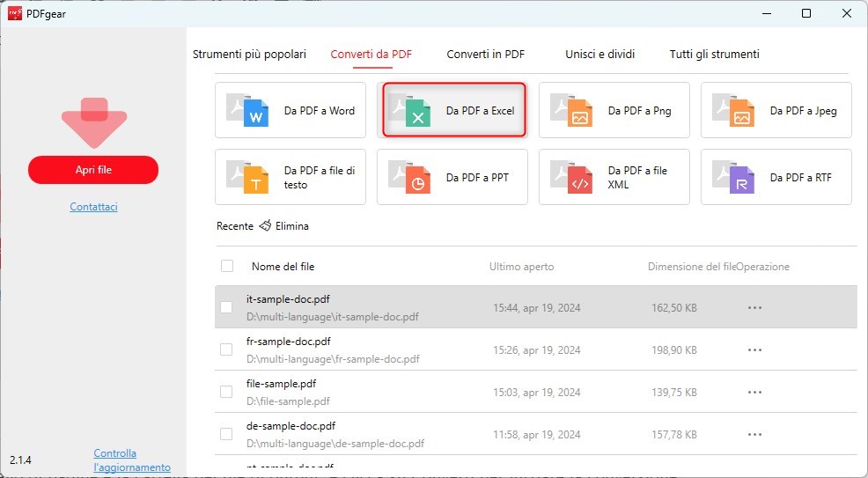Screen dimensions: 868x478
Task: Click timestamp 11:58, apr 19, 2024
Action: [x=536, y=434]
